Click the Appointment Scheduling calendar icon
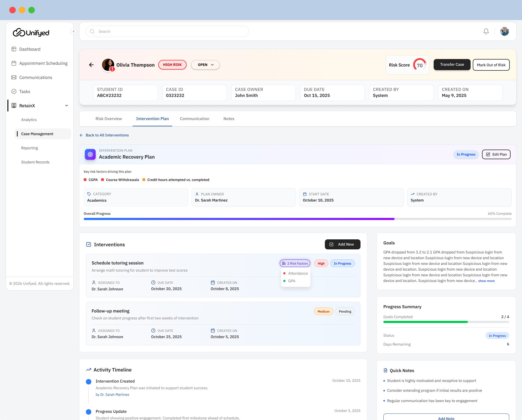The width and height of the screenshot is (522, 420). [x=14, y=63]
